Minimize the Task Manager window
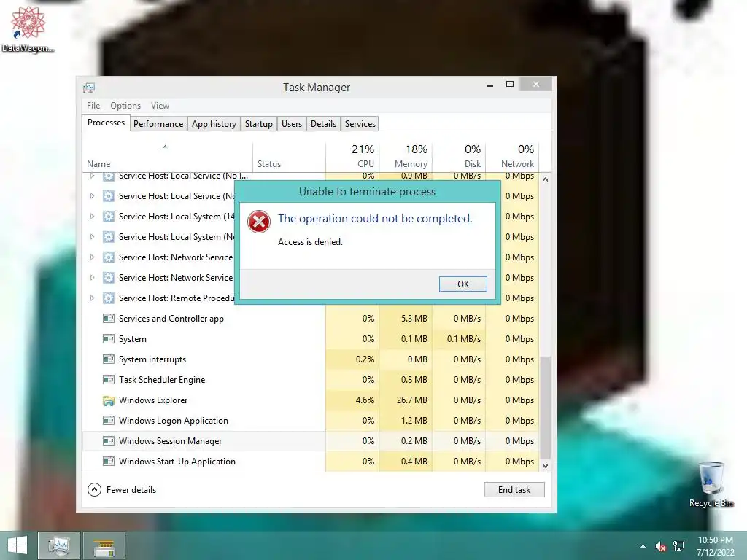This screenshot has height=560, width=747. click(x=489, y=85)
